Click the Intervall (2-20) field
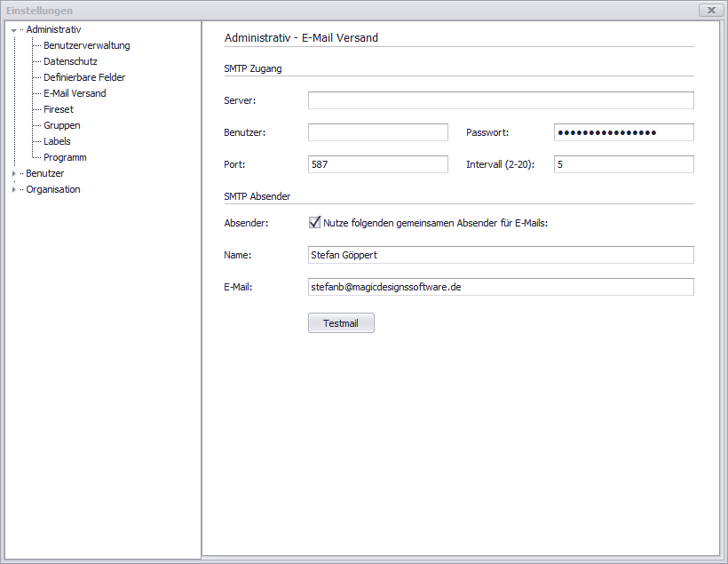Viewport: 728px width, 564px height. tap(623, 164)
